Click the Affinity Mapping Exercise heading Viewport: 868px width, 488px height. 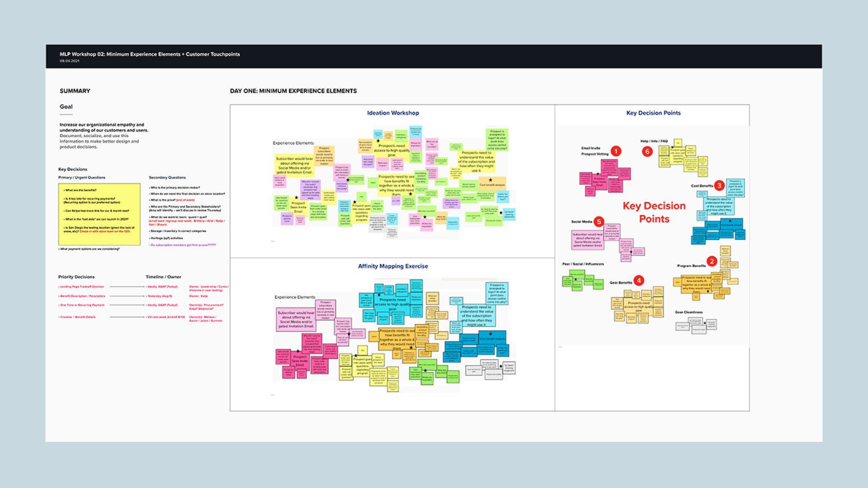(392, 266)
